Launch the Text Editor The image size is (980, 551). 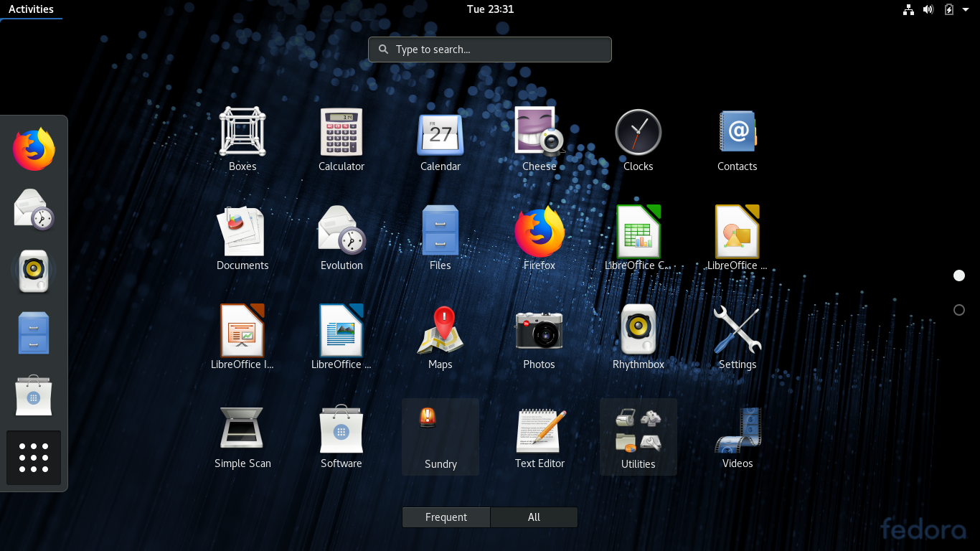click(x=540, y=437)
